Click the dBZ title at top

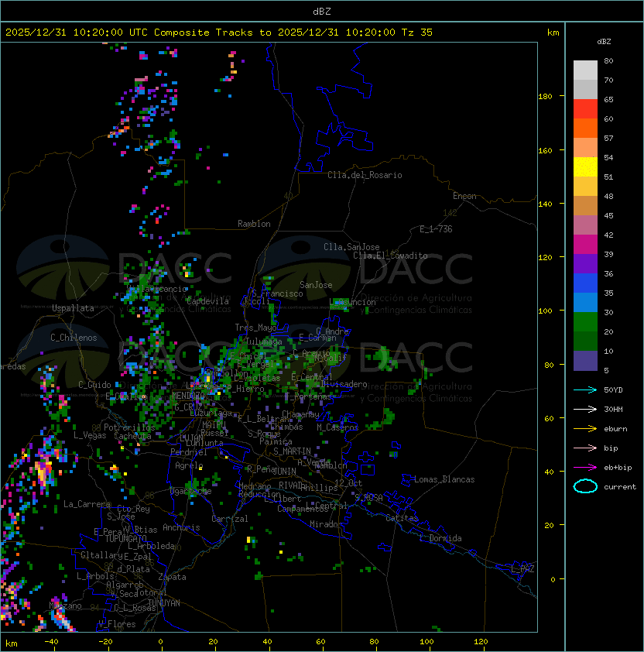(322, 11)
